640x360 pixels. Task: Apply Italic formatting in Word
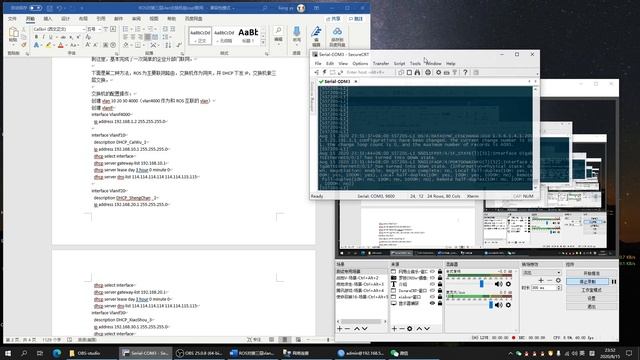click(43, 37)
